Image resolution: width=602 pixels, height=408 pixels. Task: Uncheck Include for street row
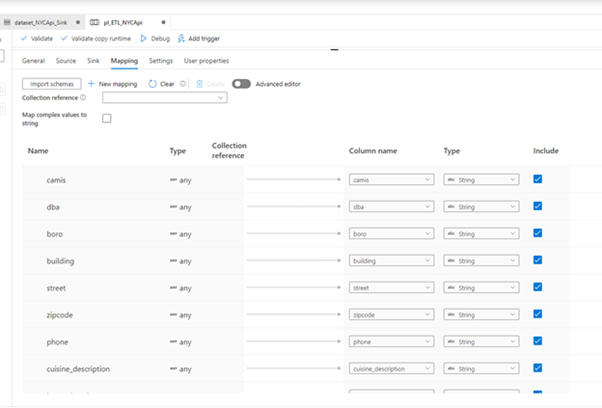(x=538, y=287)
